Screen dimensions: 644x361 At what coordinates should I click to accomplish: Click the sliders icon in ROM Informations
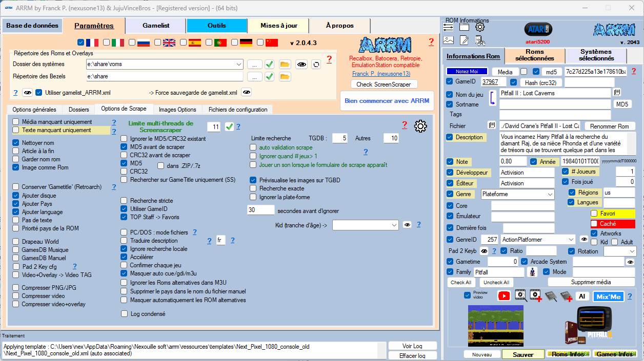point(449,27)
